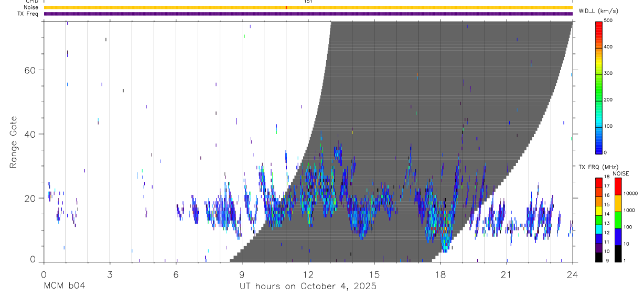This screenshot has width=644, height=297.
Task: Click the CPID value 151
Action: tap(308, 1)
